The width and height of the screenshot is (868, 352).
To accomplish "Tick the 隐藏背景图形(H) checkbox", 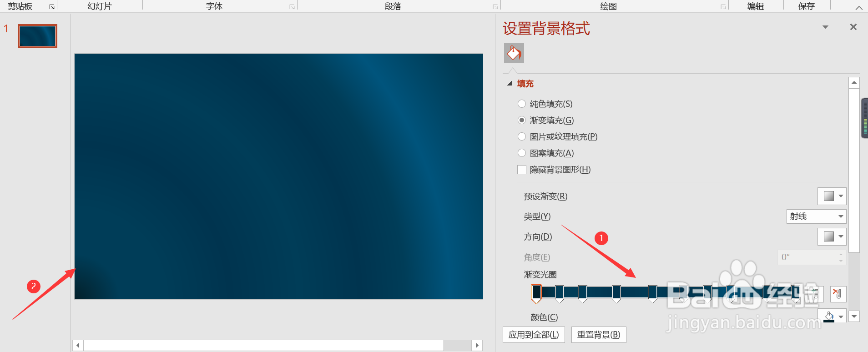I will [522, 170].
